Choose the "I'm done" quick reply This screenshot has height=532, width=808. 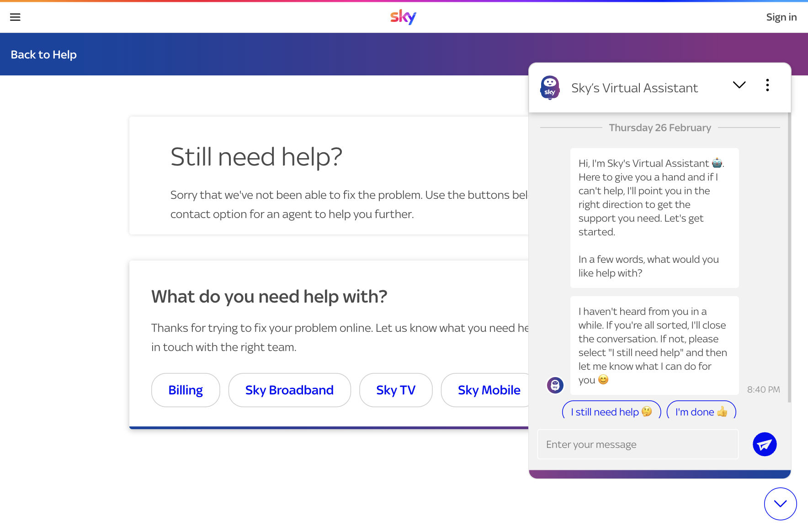tap(701, 412)
